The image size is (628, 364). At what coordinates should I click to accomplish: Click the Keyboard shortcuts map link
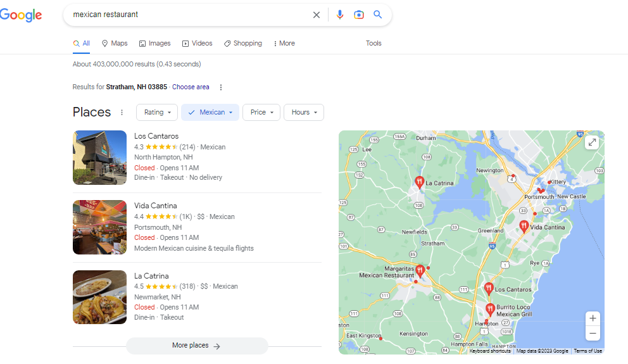click(490, 351)
